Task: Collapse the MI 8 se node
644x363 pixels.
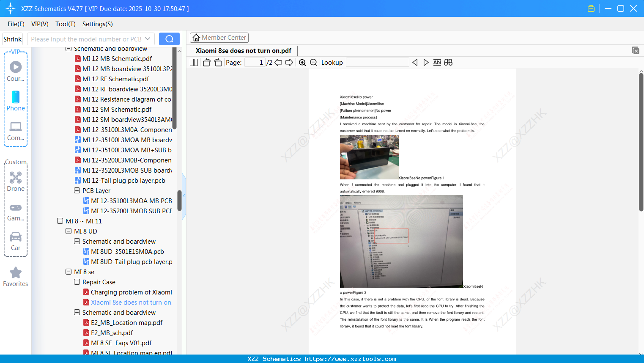Action: coord(69,272)
